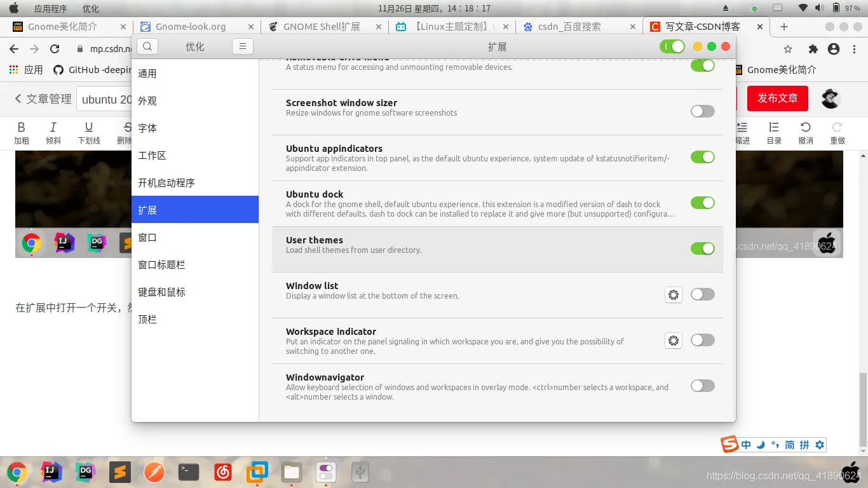
Task: Switch to the 【Linux主题定制】 tab
Action: (453, 27)
